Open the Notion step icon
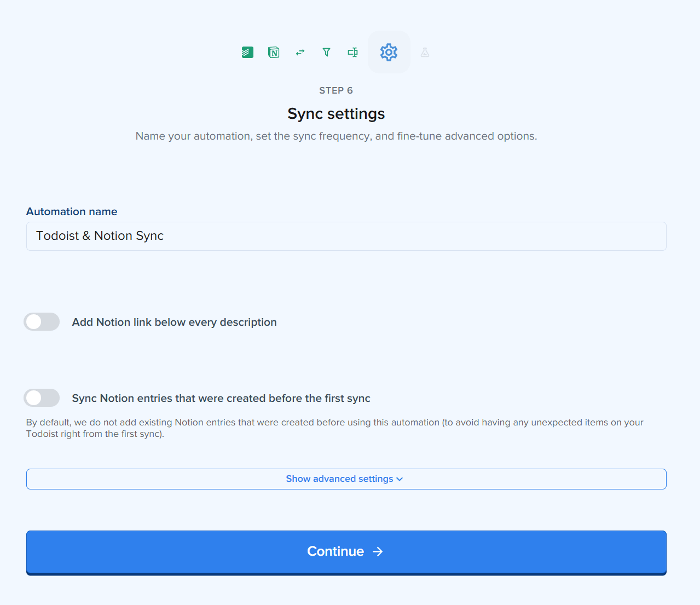 pos(274,53)
